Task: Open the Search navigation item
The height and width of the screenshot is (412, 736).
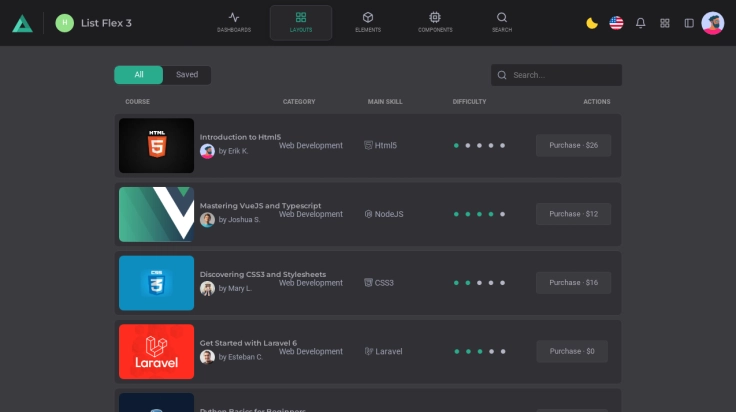Action: (x=502, y=22)
